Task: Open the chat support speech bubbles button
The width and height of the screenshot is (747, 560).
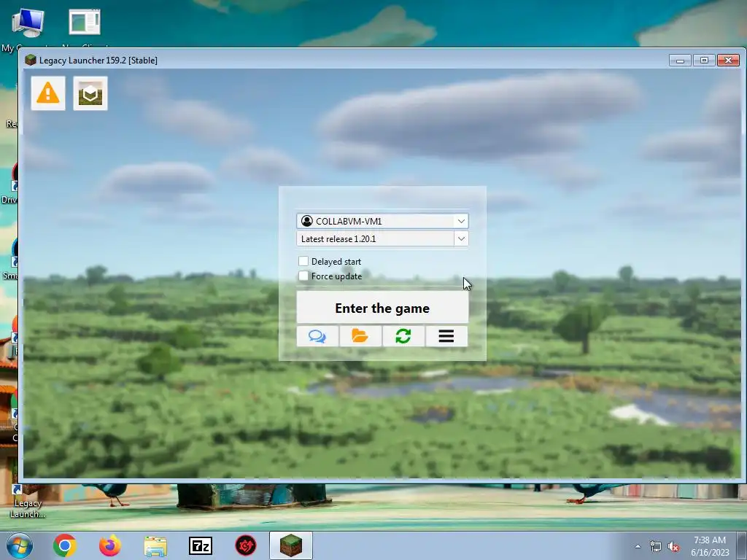Action: click(x=317, y=336)
